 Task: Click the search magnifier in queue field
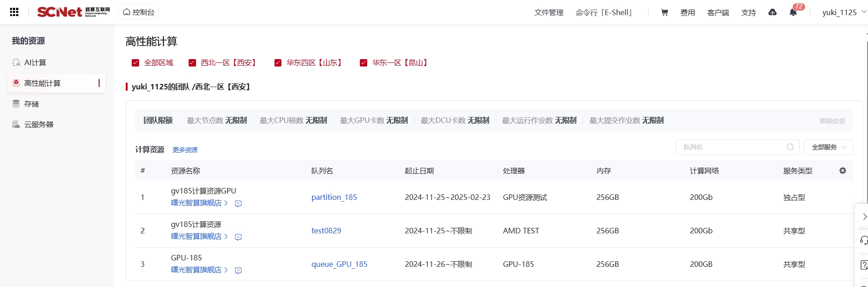790,147
